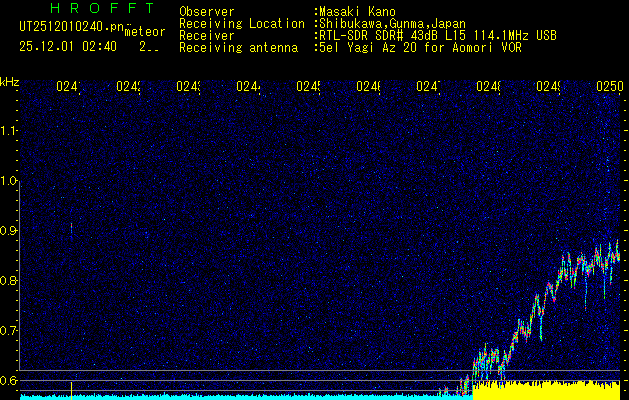Click the 0.6 frequency axis tick
This screenshot has width=629, height=400.
[x=10, y=381]
